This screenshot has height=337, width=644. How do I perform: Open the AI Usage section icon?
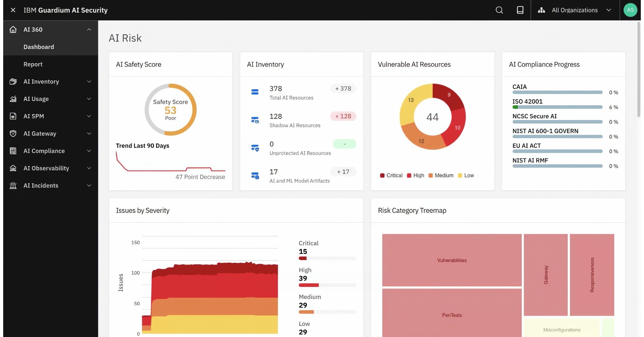click(x=13, y=99)
